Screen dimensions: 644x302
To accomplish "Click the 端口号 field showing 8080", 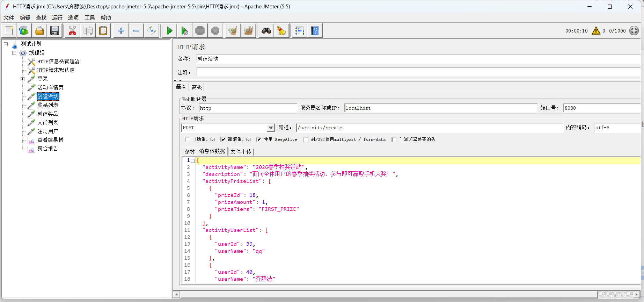I will pyautogui.click(x=602, y=108).
